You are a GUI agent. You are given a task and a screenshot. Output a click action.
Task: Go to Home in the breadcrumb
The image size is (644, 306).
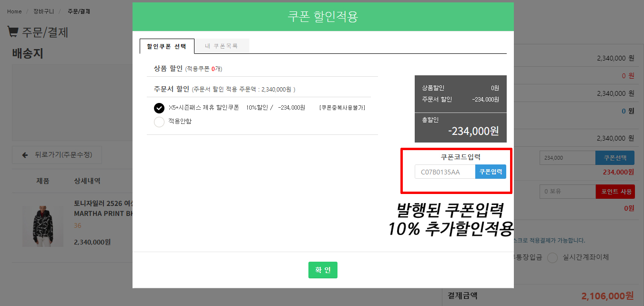[x=14, y=11]
